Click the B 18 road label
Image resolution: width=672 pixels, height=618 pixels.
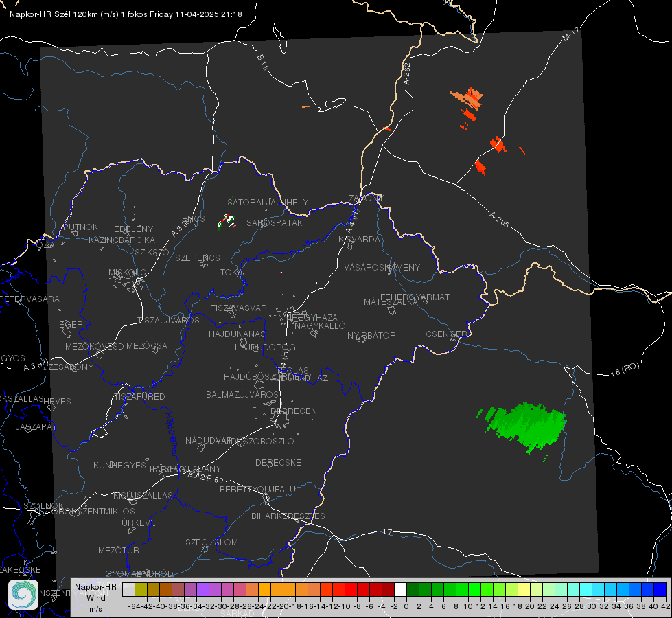click(x=262, y=62)
